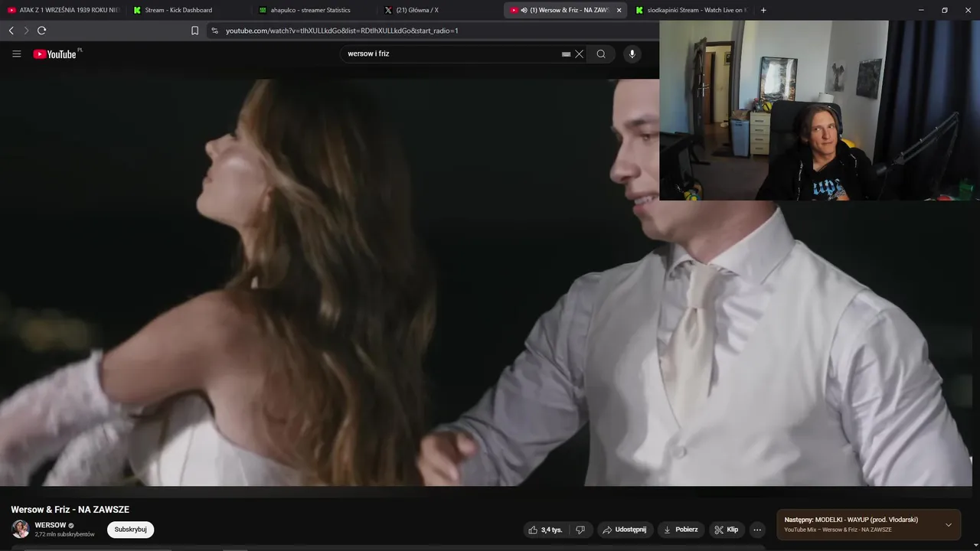Like the video (3,4 tys.)
The width and height of the screenshot is (980, 551).
coord(545,530)
